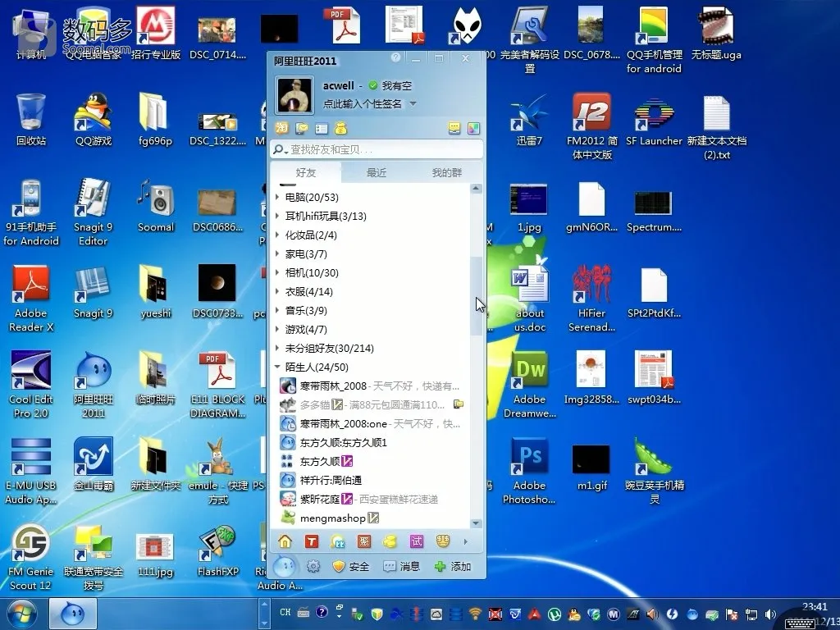840x630 pixels.
Task: Select the Adobe Photoshop desktop icon
Action: pyautogui.click(x=529, y=470)
